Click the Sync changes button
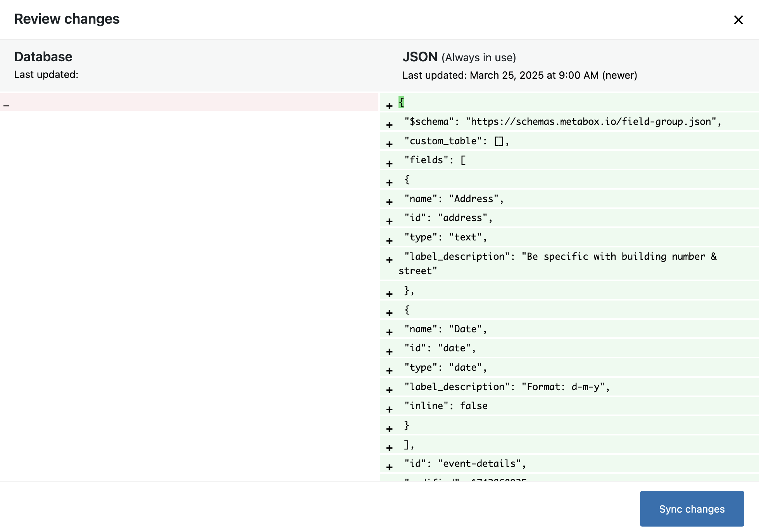 point(692,509)
